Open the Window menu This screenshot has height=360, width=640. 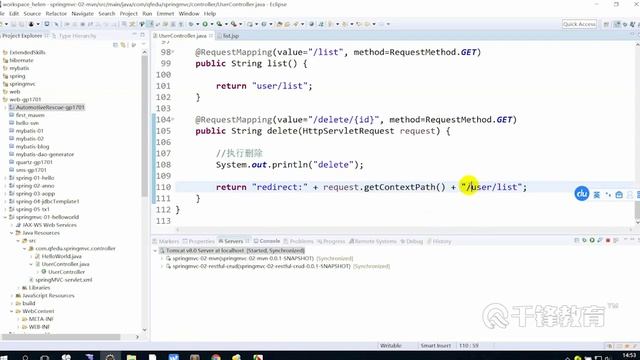pyautogui.click(x=189, y=13)
